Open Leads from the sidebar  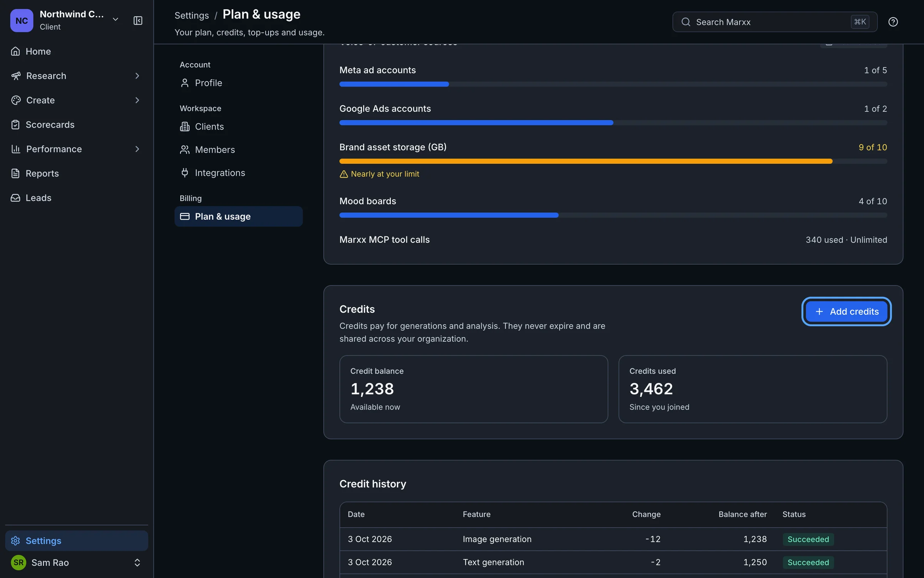click(x=77, y=198)
